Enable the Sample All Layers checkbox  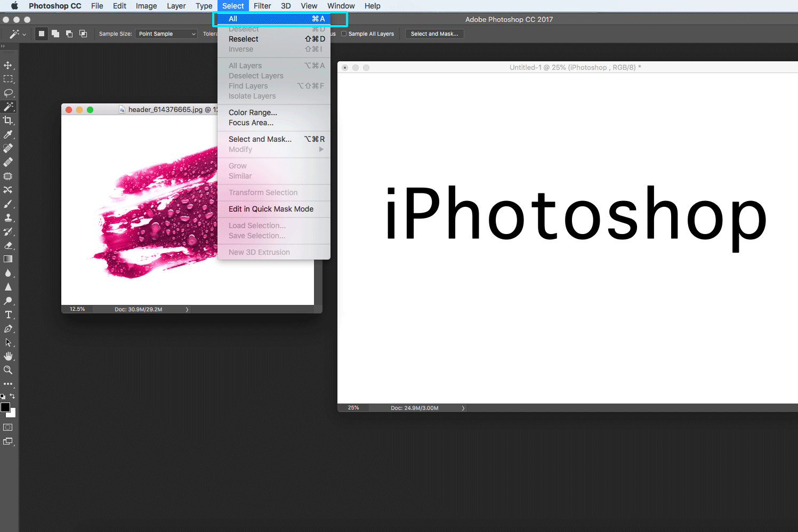[344, 34]
